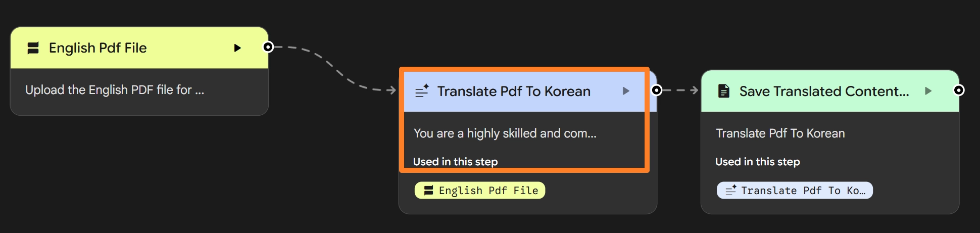The width and height of the screenshot is (980, 233).
Task: Click output port of Translate Pdf To Korean node
Action: pyautogui.click(x=656, y=90)
